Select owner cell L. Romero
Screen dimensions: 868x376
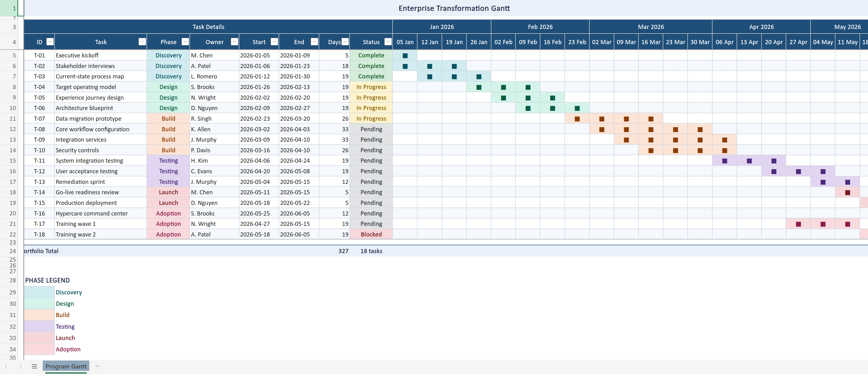tap(214, 77)
